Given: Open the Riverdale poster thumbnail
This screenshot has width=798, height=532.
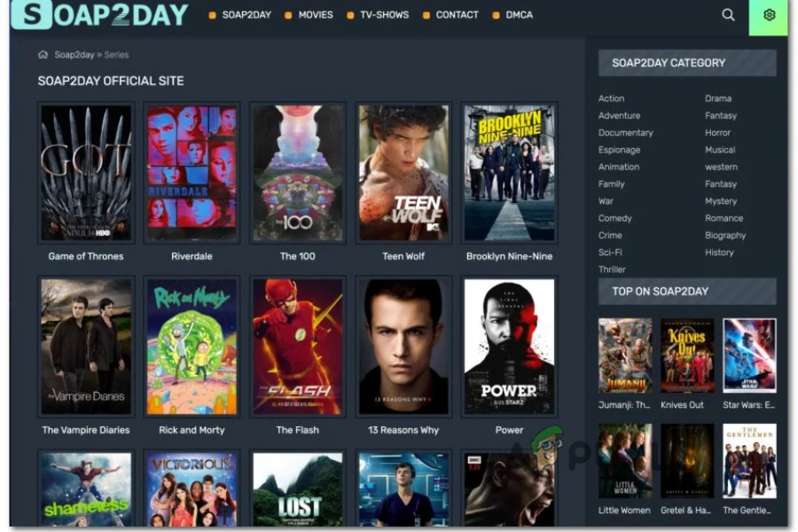Looking at the screenshot, I should point(192,173).
